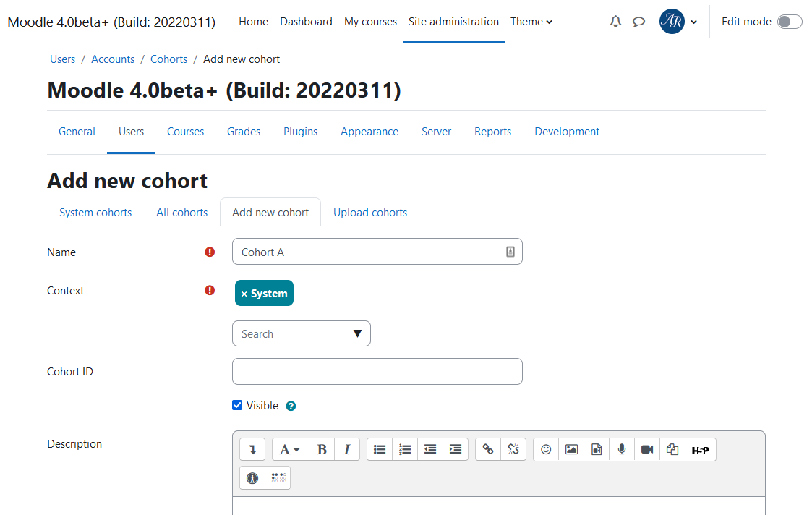Remove the System context tag
Screen dimensions: 812x515
(x=264, y=293)
